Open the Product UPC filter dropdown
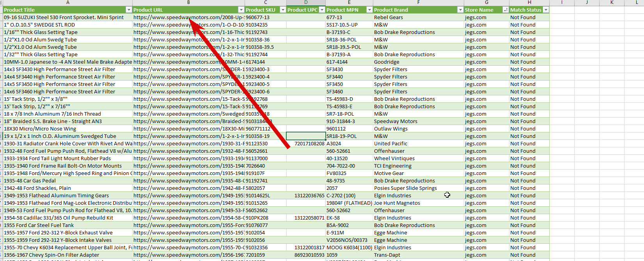The image size is (644, 261). [322, 10]
